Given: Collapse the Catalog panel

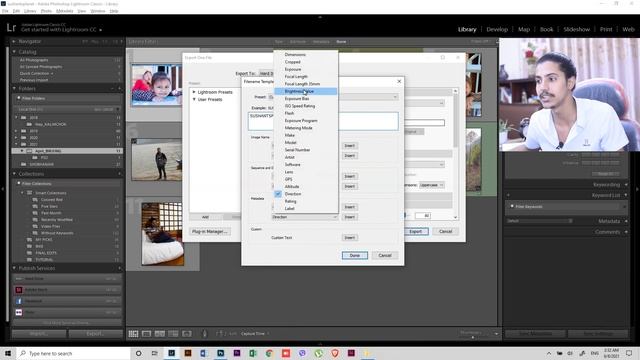Looking at the screenshot, I should click(x=14, y=52).
